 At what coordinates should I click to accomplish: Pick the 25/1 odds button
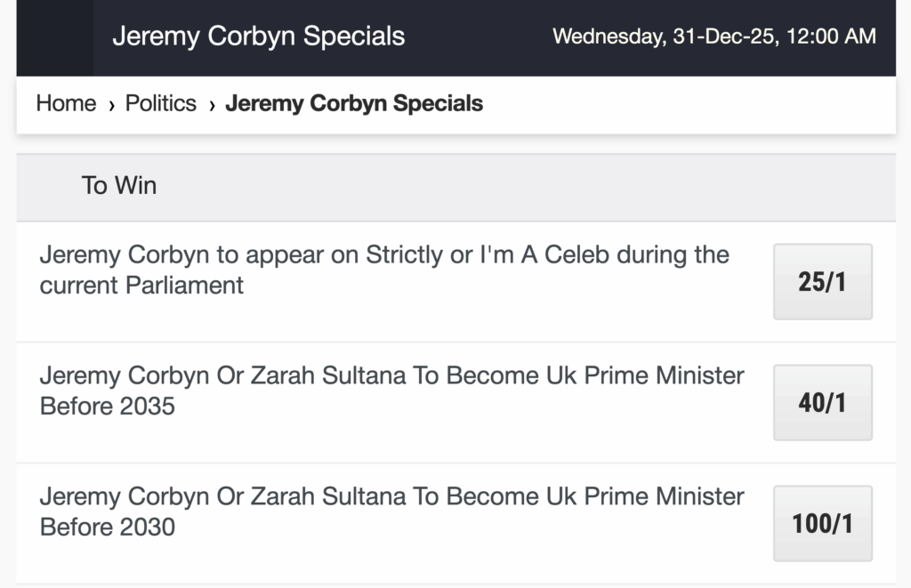coord(822,282)
